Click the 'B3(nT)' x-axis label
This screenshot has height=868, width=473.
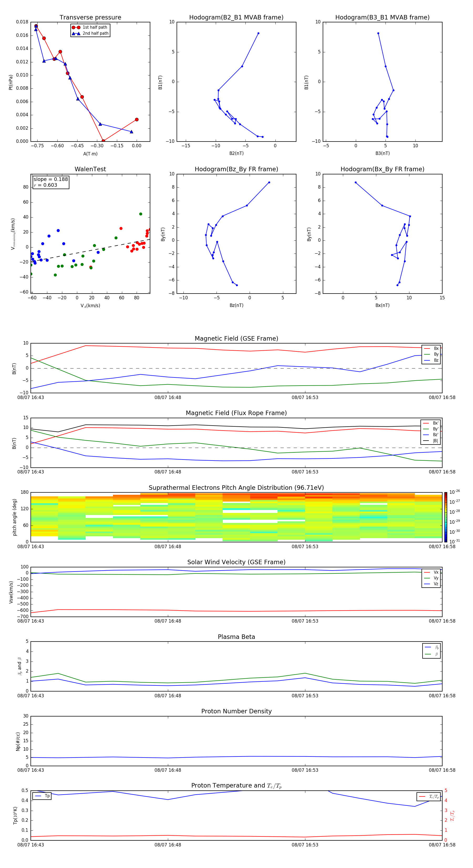tap(382, 153)
